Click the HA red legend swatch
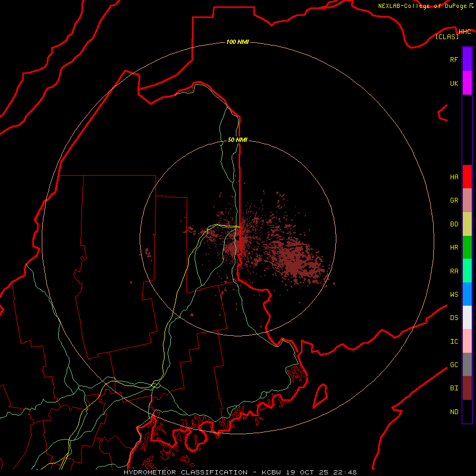Viewport: 476px width, 476px height. (467, 177)
